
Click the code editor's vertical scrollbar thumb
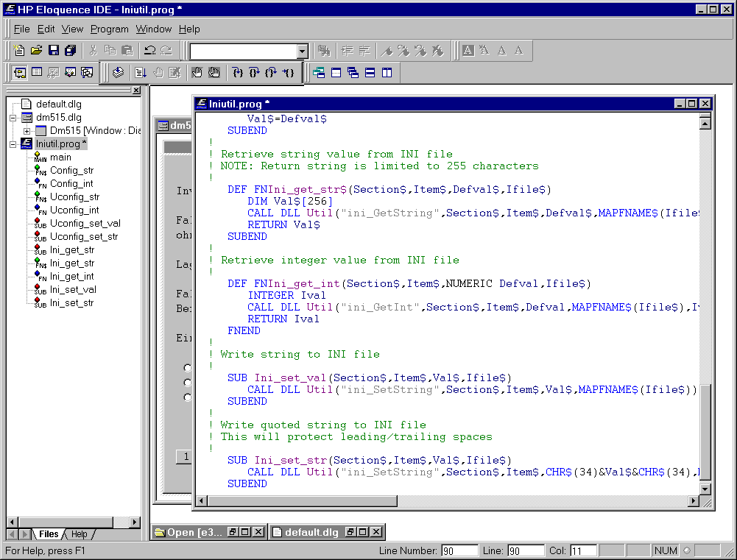[705, 432]
